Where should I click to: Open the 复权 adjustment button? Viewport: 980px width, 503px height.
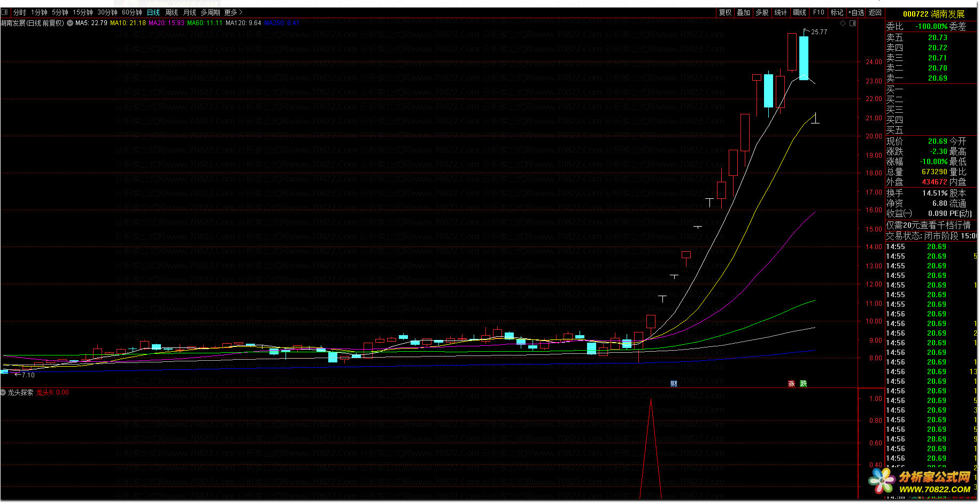coord(725,12)
